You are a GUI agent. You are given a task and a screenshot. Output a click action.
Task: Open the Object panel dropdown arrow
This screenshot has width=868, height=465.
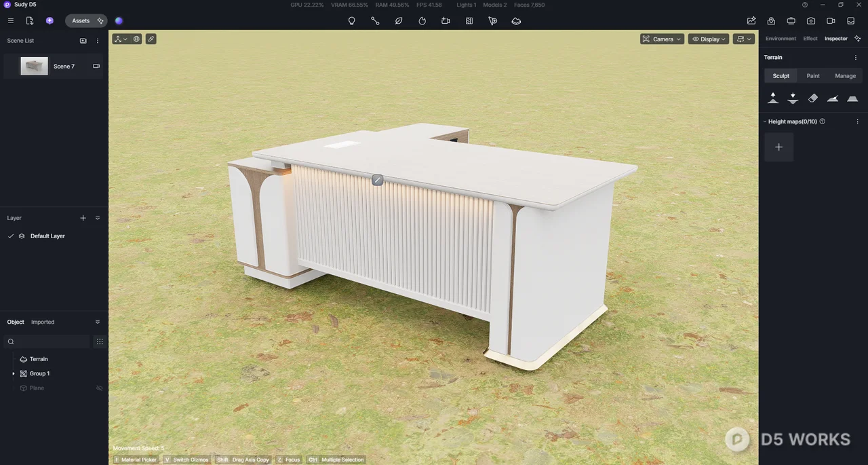[x=98, y=322]
